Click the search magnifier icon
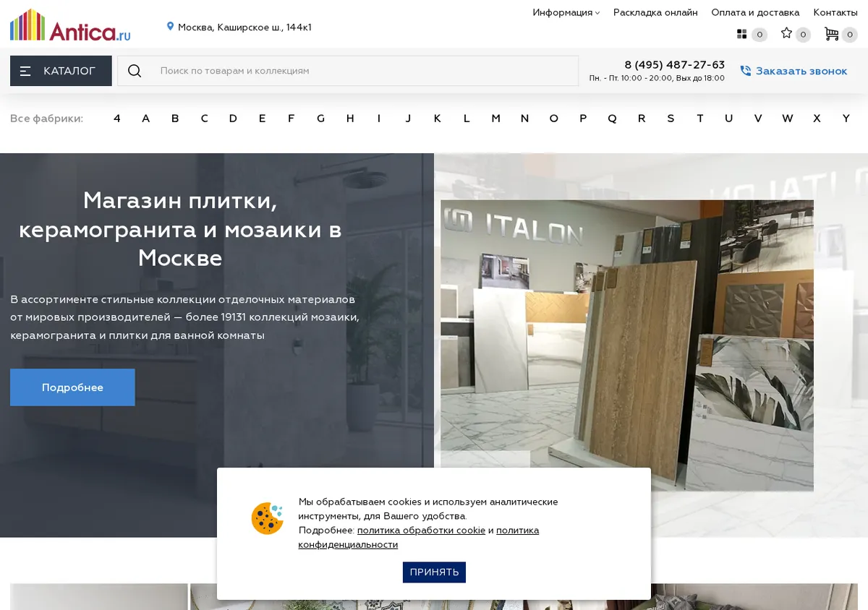Screen dimensions: 868x610 pyautogui.click(x=135, y=71)
